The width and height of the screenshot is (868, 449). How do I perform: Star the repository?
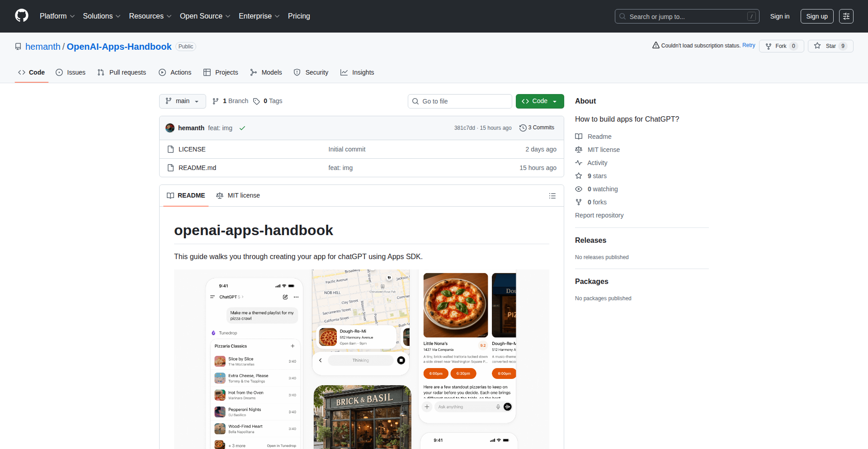(831, 46)
